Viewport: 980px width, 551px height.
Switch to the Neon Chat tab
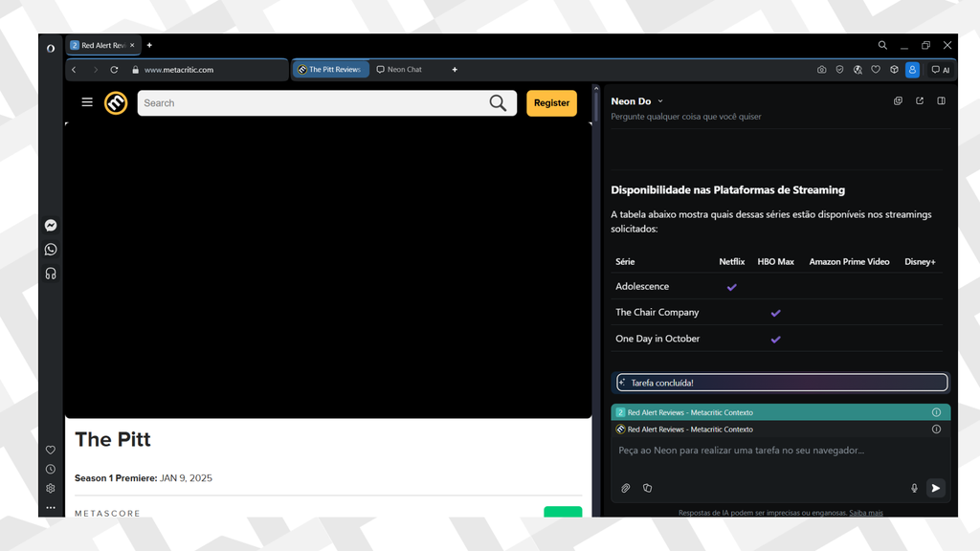(404, 70)
